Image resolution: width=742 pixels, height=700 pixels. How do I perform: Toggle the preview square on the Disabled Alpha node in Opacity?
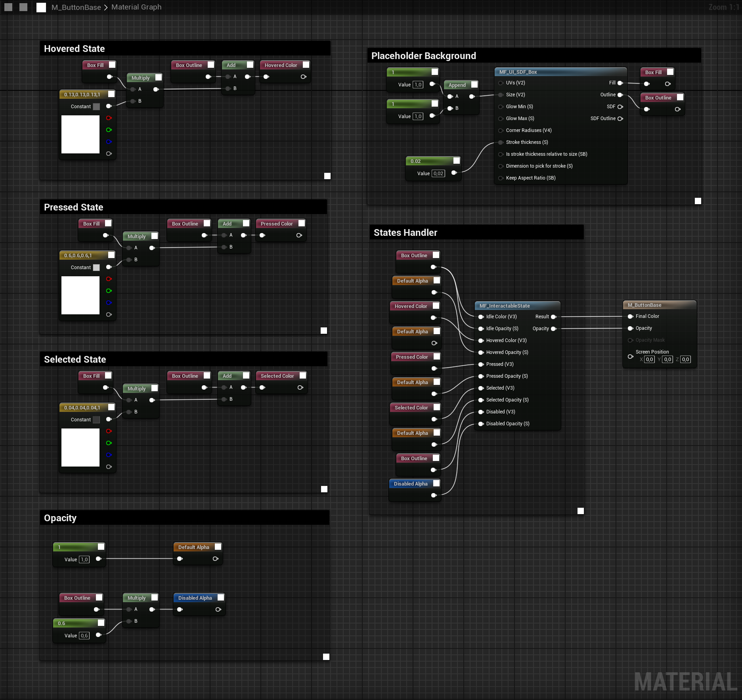pos(221,597)
